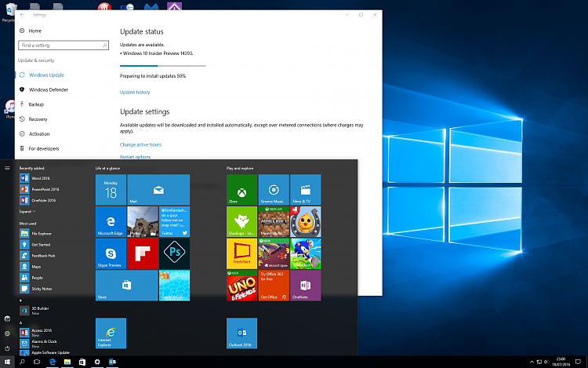Open the Restart options link
The image size is (588, 368).
pyautogui.click(x=135, y=157)
